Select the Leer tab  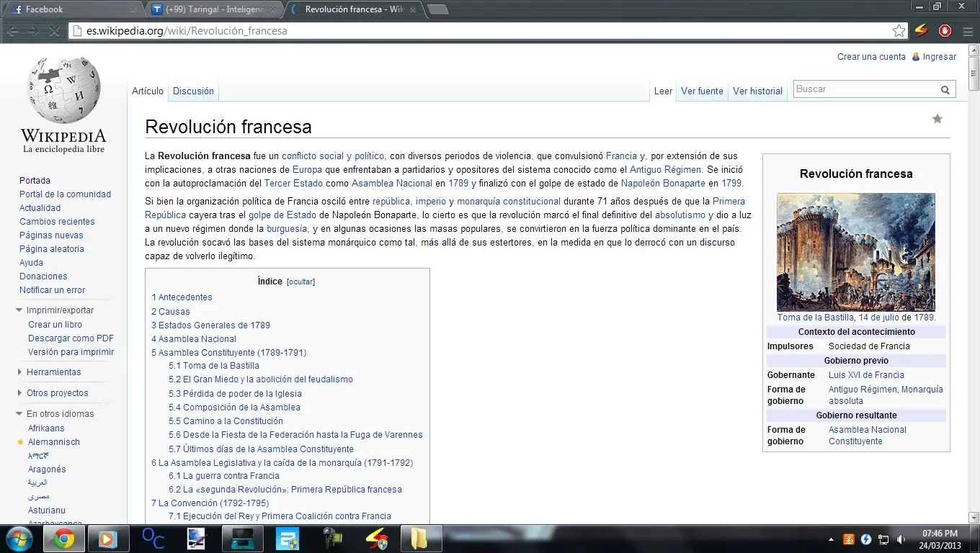click(663, 91)
